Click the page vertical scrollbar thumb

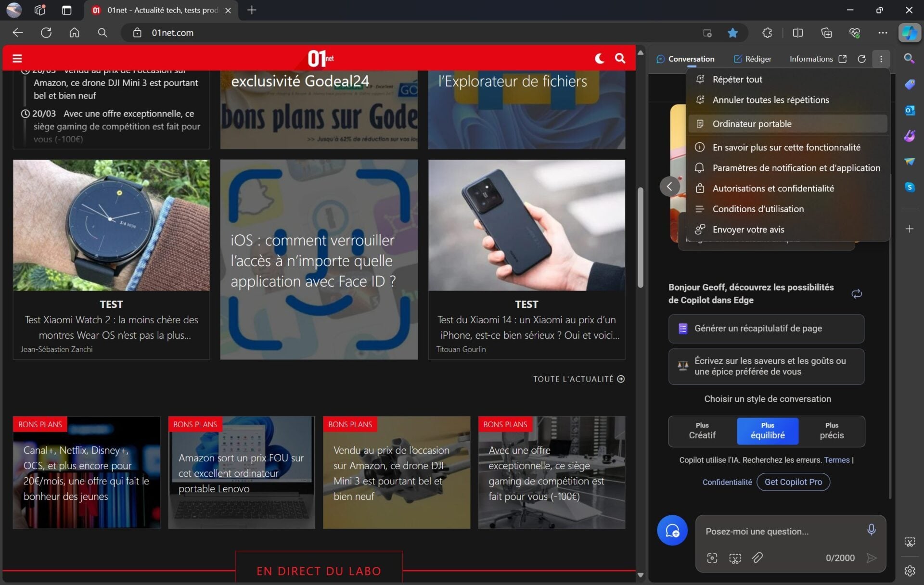[640, 237]
